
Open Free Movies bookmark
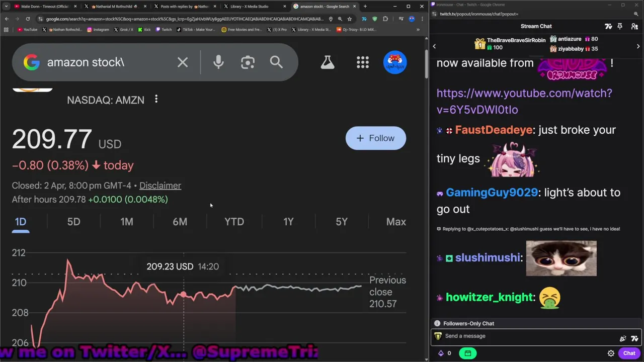pyautogui.click(x=242, y=30)
